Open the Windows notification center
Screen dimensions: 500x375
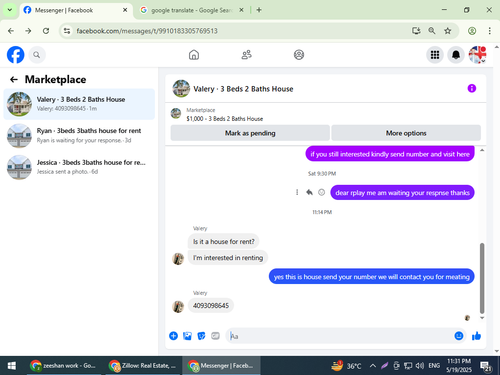[486, 366]
